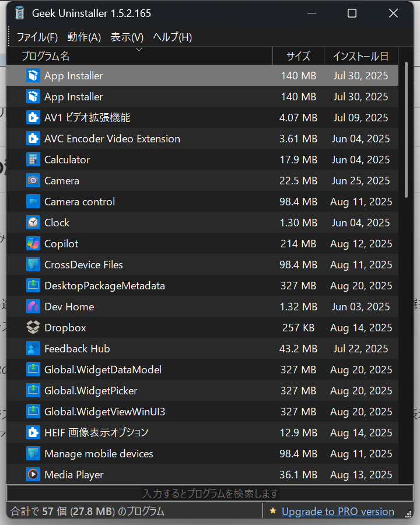Sort by the サイズ column header
This screenshot has width=420, height=525.
tap(299, 56)
